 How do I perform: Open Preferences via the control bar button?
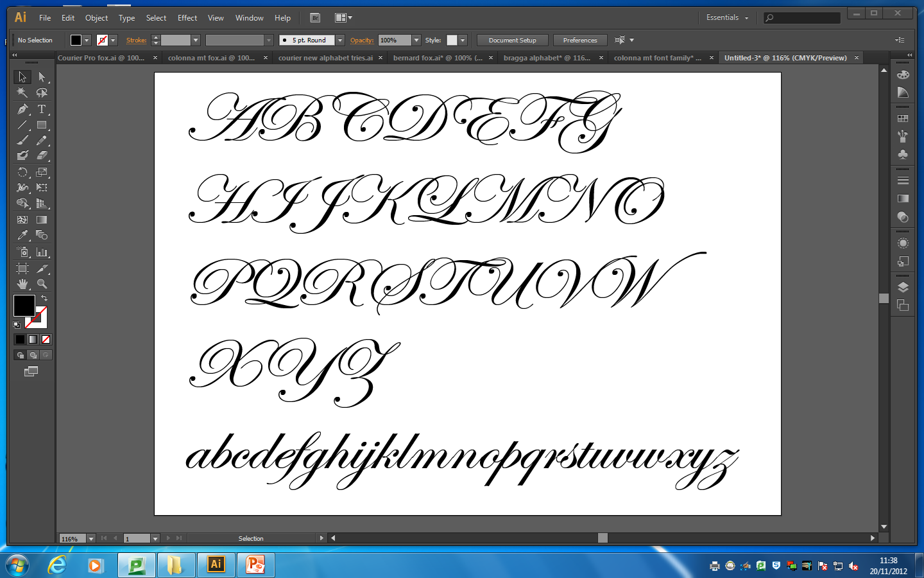579,40
